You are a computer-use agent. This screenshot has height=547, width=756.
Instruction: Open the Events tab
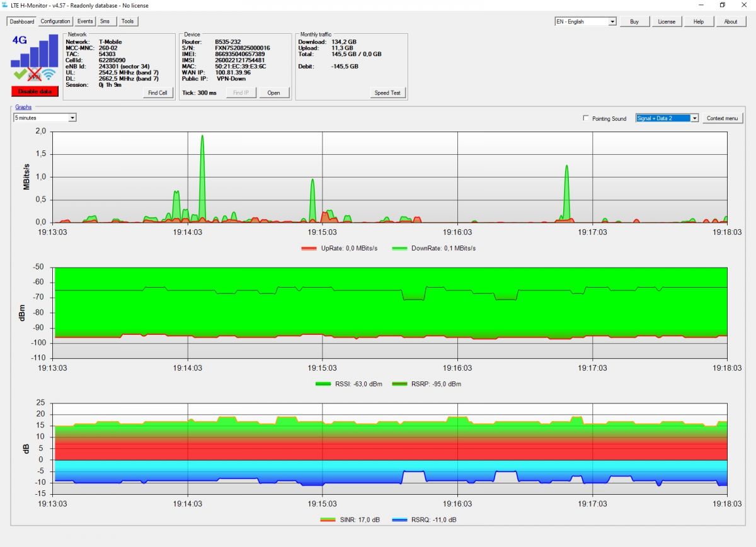[x=85, y=21]
